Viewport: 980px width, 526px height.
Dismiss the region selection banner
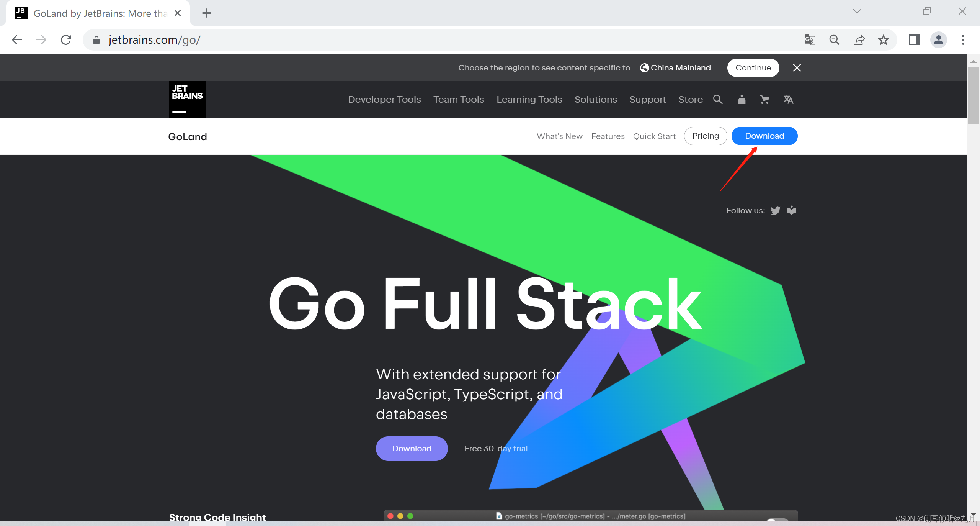[x=797, y=68]
